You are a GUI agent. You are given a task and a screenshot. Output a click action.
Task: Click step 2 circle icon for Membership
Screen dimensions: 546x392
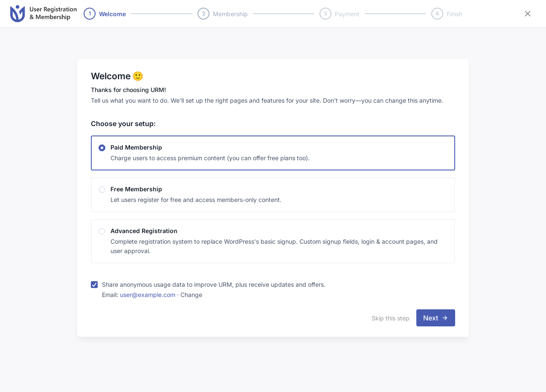tap(203, 14)
